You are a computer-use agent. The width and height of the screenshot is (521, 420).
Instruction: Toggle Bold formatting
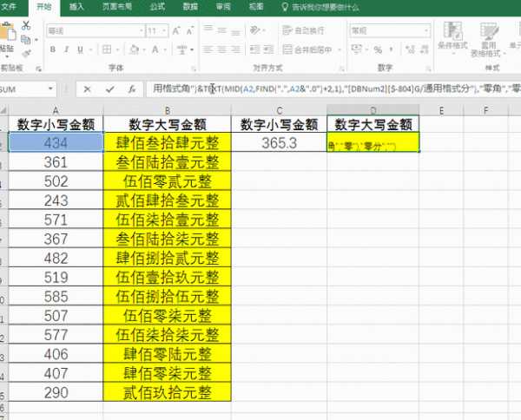pyautogui.click(x=52, y=49)
